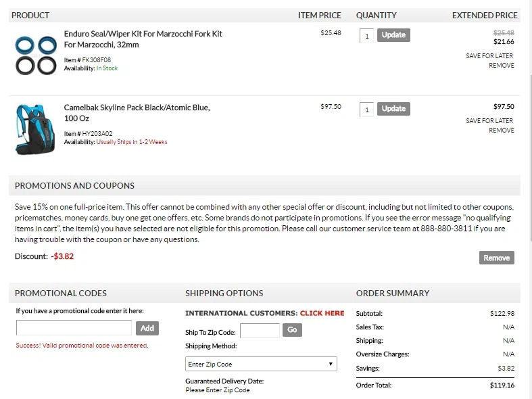Select the discounted $21.66 extended price
The image size is (532, 399).
click(504, 42)
